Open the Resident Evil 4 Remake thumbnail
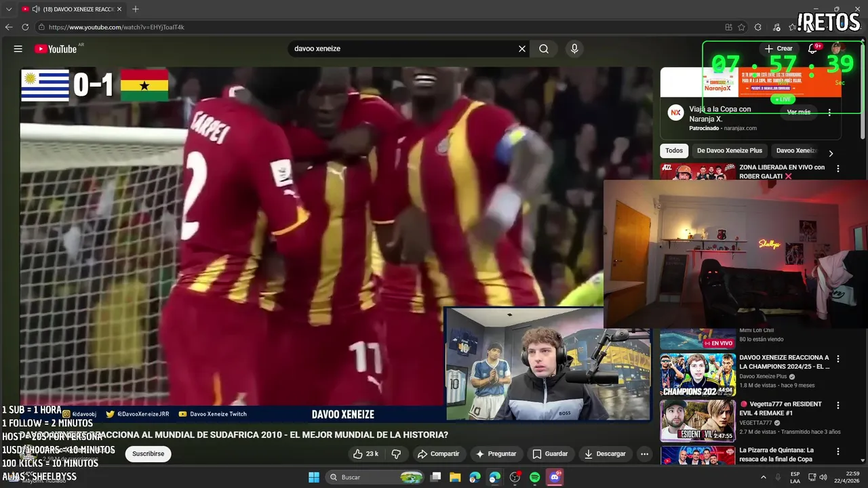868x488 pixels. 698,420
